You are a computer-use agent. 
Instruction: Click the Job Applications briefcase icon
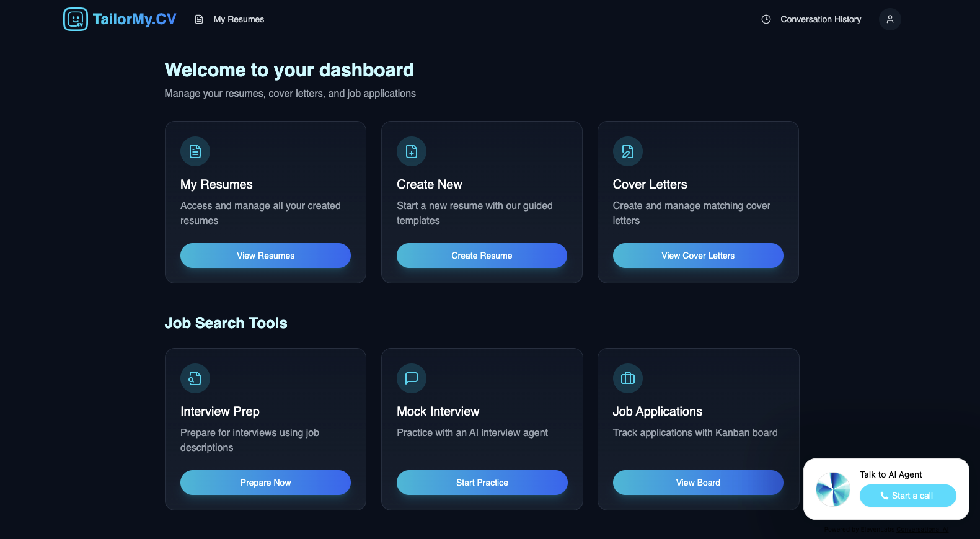pos(628,378)
